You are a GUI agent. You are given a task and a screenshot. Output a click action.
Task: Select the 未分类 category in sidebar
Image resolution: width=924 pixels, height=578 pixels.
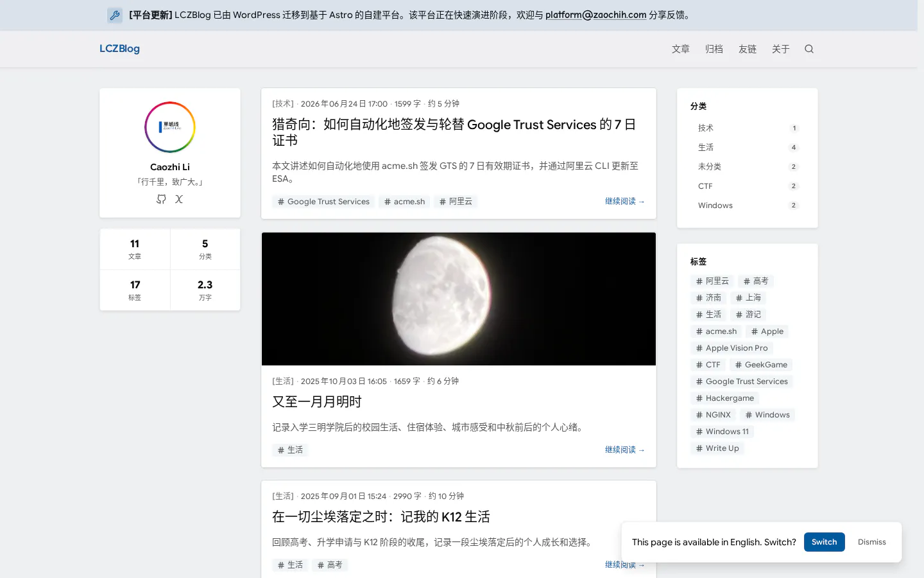click(748, 167)
